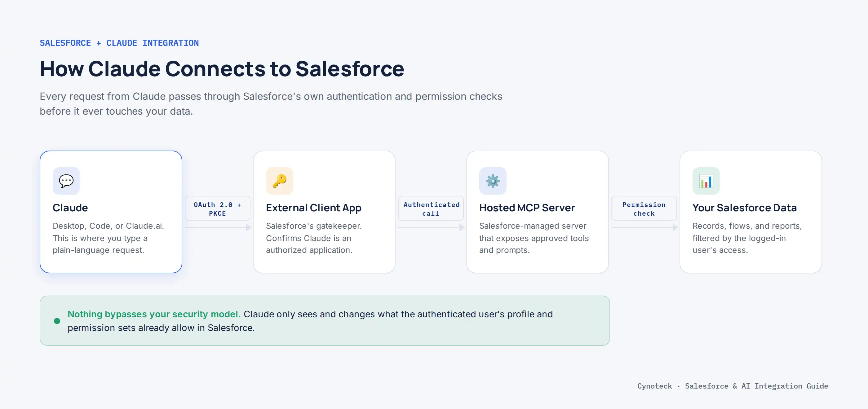Click the gear icon on Hosted MCP Server card

pos(493,181)
